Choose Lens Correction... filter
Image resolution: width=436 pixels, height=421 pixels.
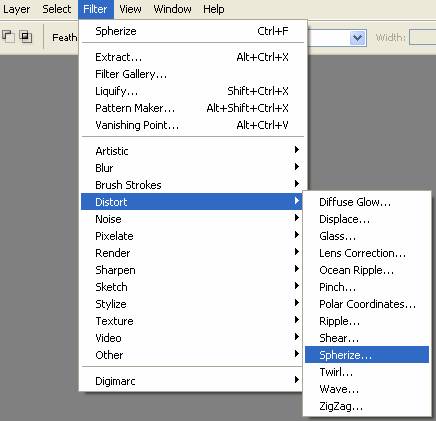point(367,253)
